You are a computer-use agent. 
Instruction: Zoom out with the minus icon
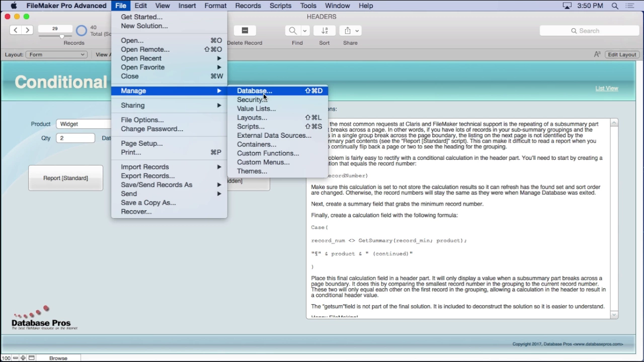coord(15,358)
